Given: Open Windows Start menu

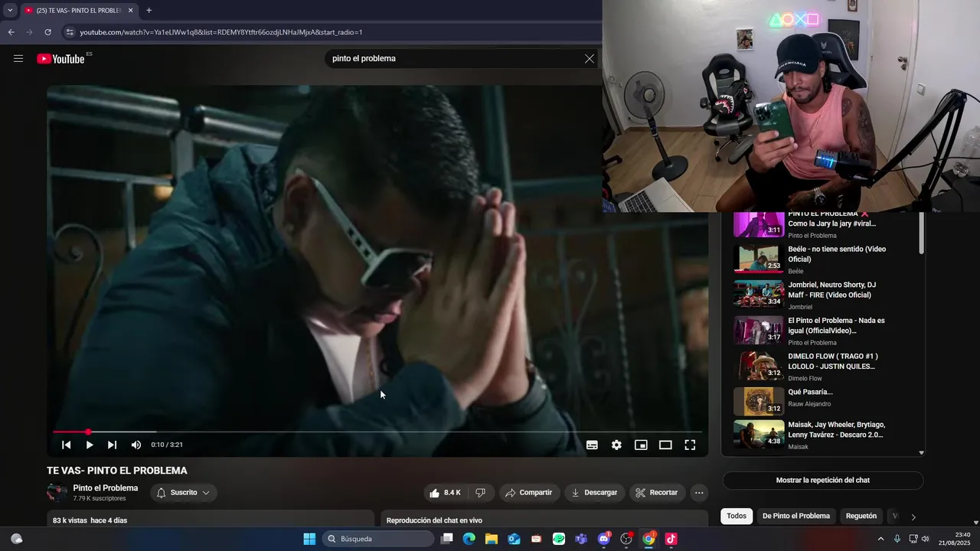Looking at the screenshot, I should pos(309,539).
